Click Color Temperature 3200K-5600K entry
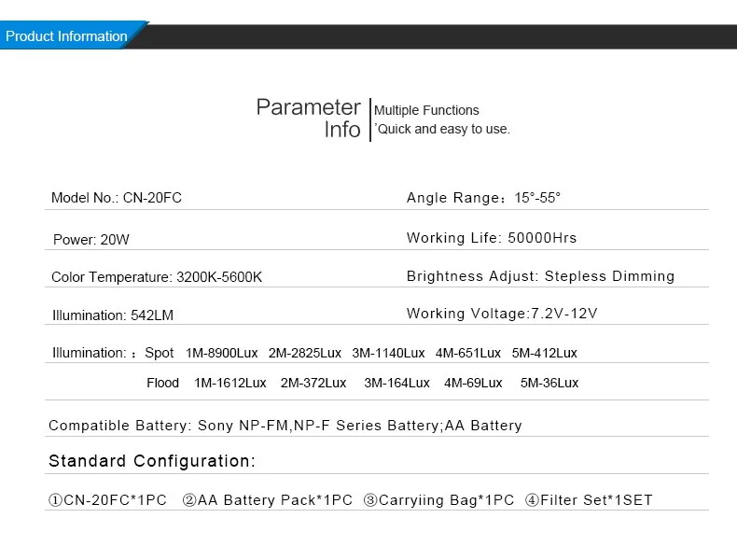The height and width of the screenshot is (560, 737). pos(157,277)
